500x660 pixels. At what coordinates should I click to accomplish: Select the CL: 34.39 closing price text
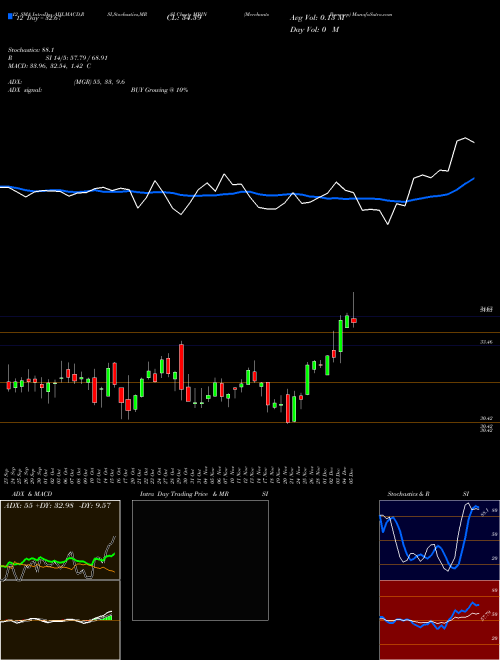point(184,18)
